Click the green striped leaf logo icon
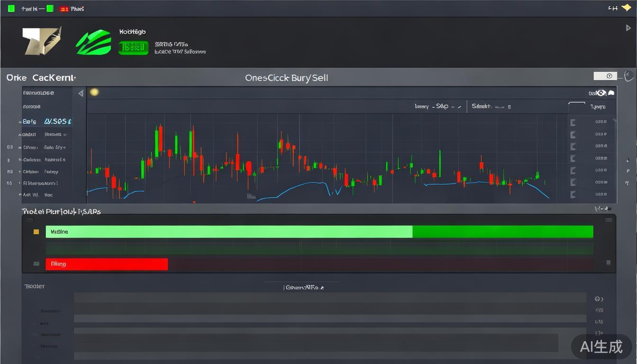 tap(93, 42)
